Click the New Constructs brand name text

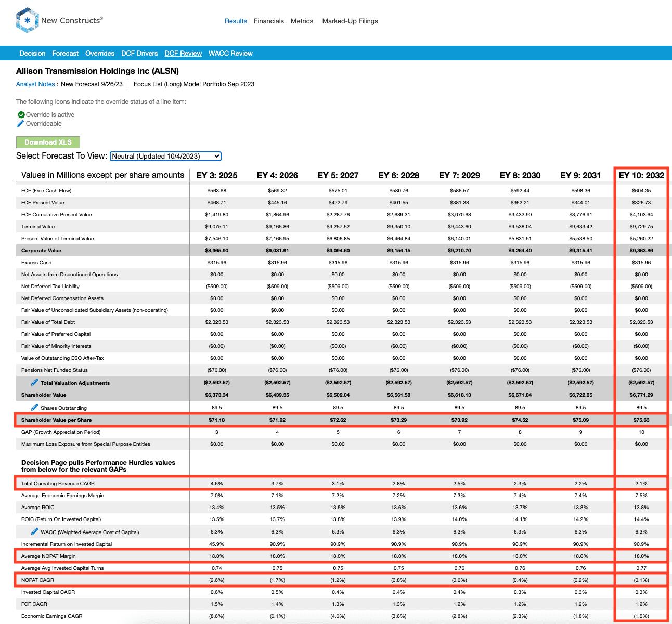tap(72, 21)
